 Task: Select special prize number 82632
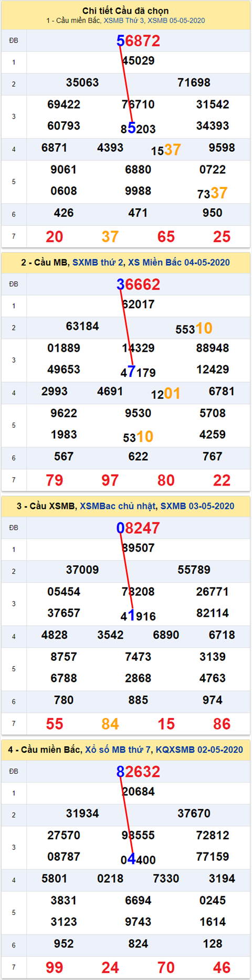[x=138, y=771]
